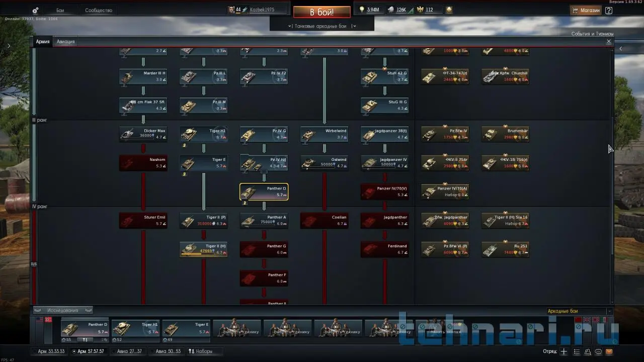Open the Сообщество menu

(99, 10)
